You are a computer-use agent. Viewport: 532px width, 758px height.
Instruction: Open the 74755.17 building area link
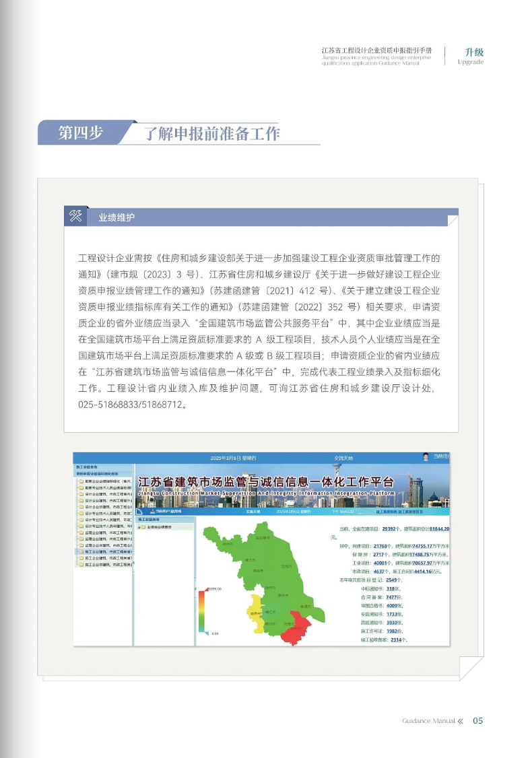(x=422, y=546)
